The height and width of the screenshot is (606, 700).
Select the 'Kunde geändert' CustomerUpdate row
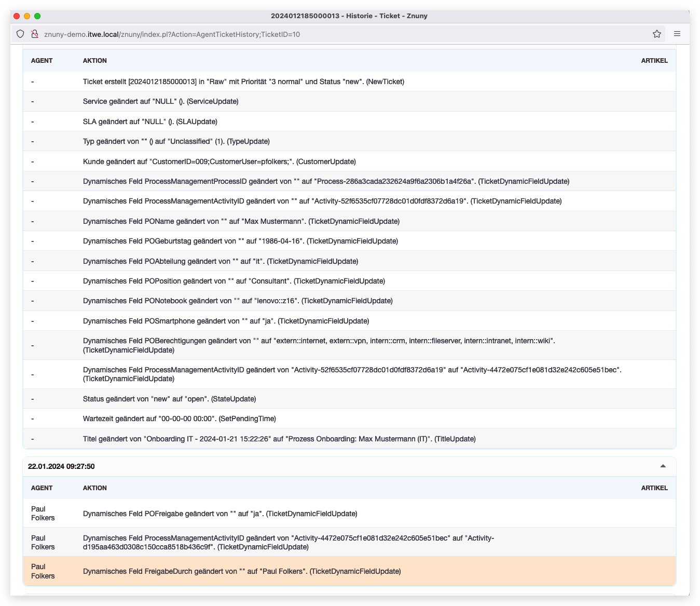coord(349,161)
